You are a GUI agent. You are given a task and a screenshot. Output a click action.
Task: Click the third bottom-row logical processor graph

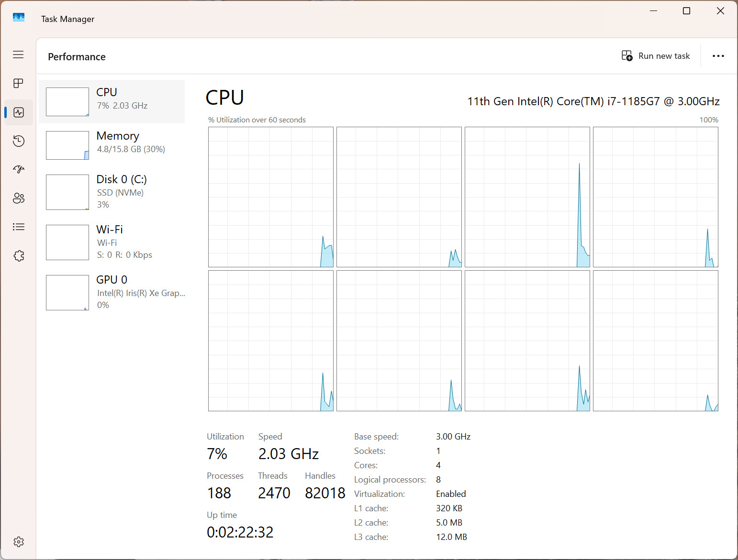pos(527,340)
